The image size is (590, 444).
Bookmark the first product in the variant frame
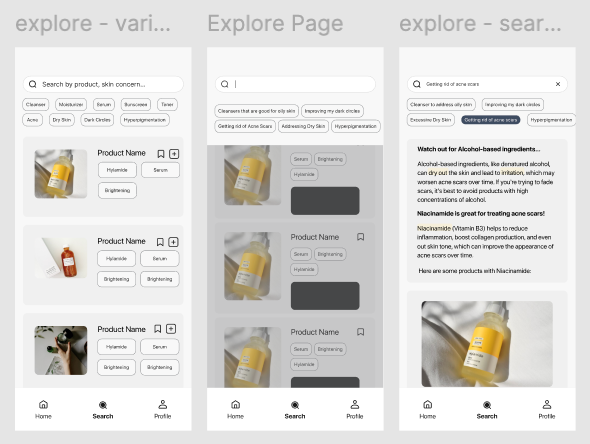[161, 154]
